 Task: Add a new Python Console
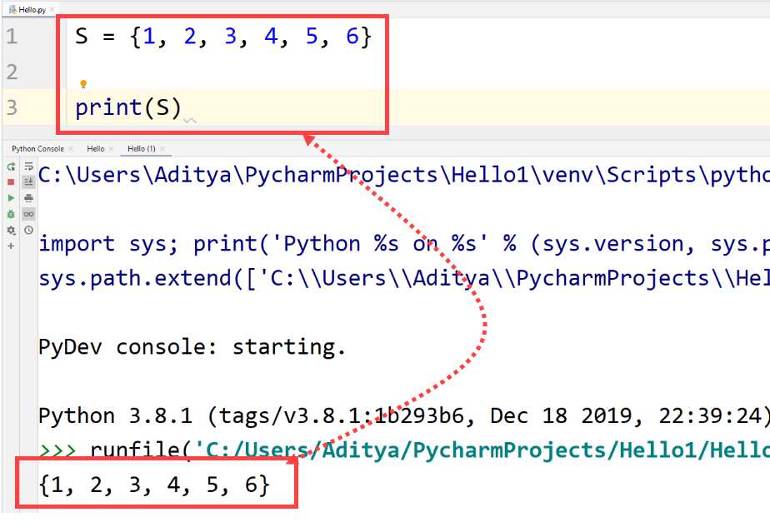coord(11,245)
